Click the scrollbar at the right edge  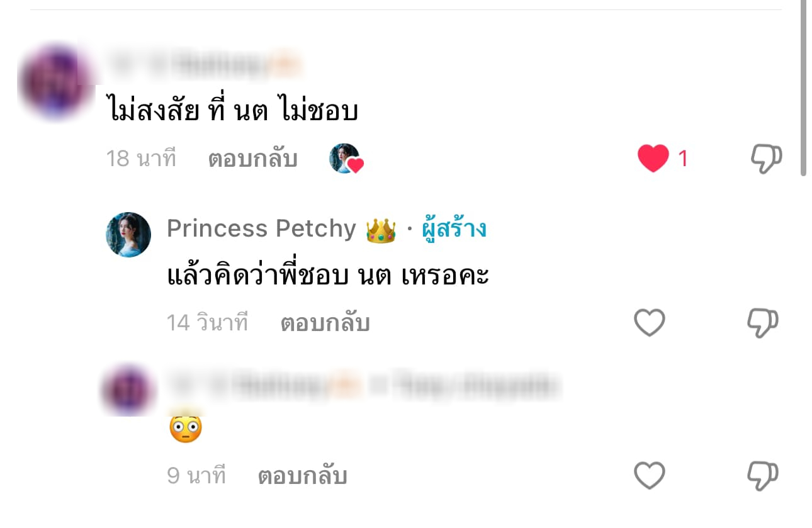pos(803,88)
